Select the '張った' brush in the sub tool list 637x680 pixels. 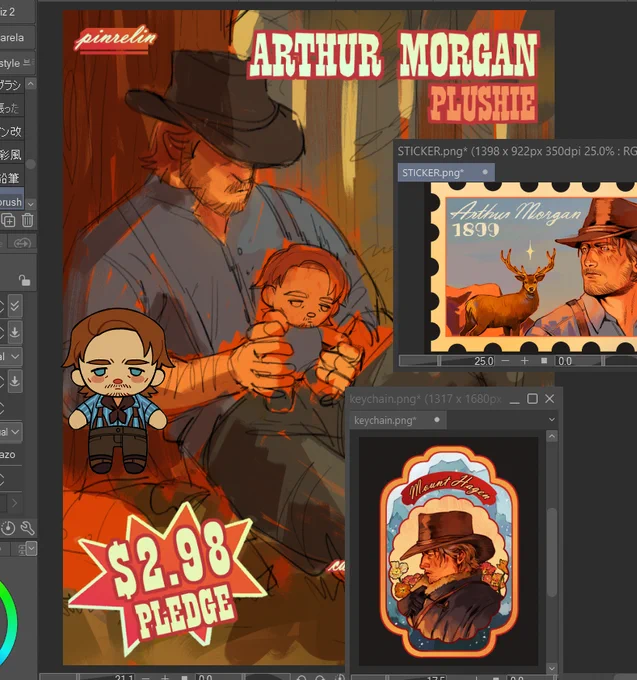[x=12, y=108]
